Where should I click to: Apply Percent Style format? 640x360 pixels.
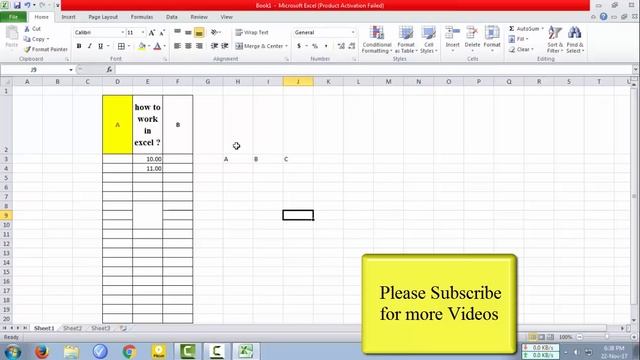pyautogui.click(x=315, y=46)
